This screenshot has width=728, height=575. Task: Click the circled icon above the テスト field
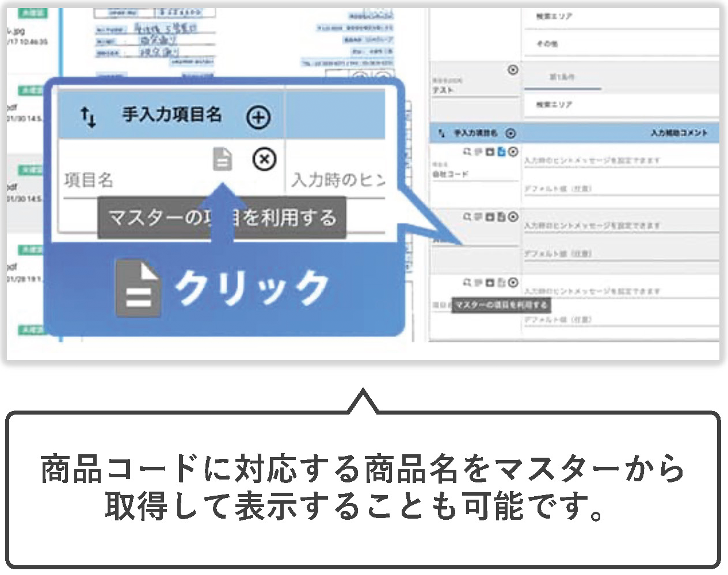513,70
